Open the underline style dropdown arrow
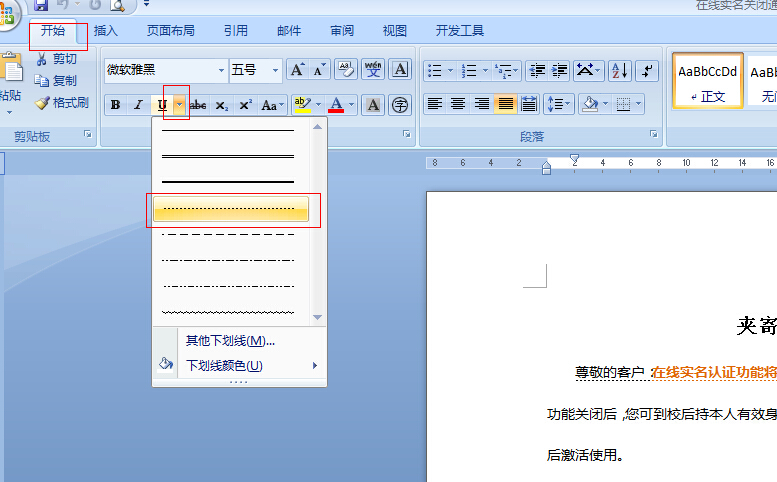Viewport: 777px width, 482px height. [x=180, y=105]
